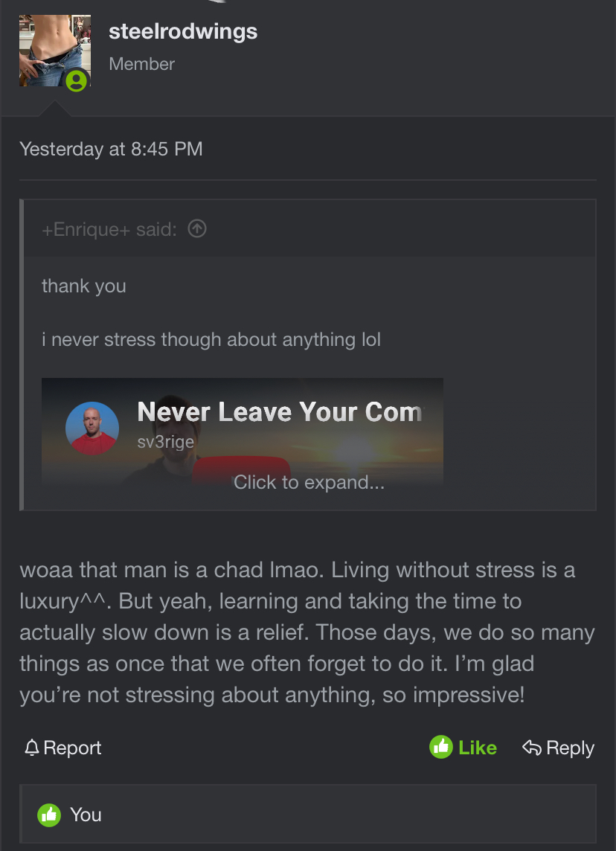This screenshot has width=616, height=851.
Task: Jump to the original post via the up-arrow icon
Action: 197,229
